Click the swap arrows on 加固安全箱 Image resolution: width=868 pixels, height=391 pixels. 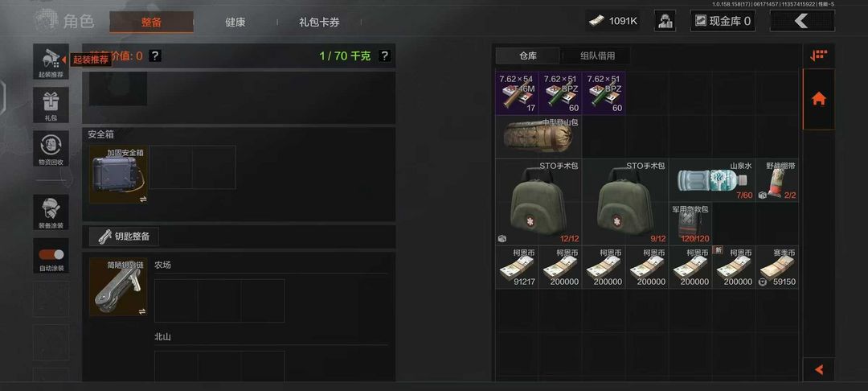point(143,199)
